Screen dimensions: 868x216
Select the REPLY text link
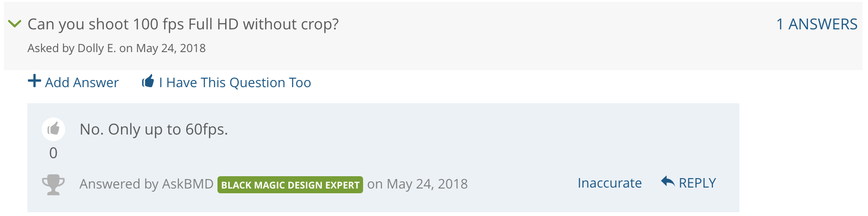click(x=697, y=183)
